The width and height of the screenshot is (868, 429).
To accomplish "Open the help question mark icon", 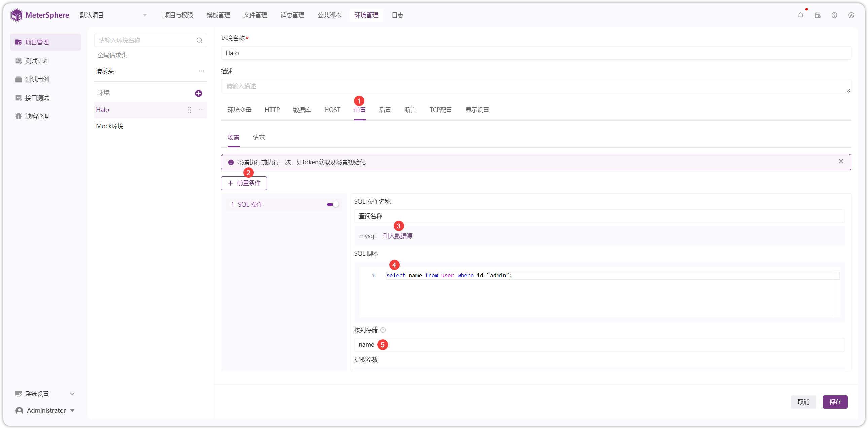I will (834, 15).
